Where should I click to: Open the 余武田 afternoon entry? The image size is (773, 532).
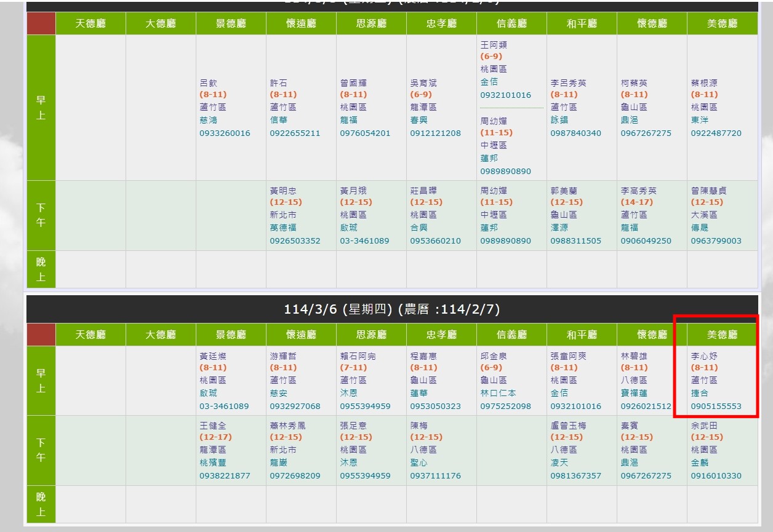[x=704, y=426]
